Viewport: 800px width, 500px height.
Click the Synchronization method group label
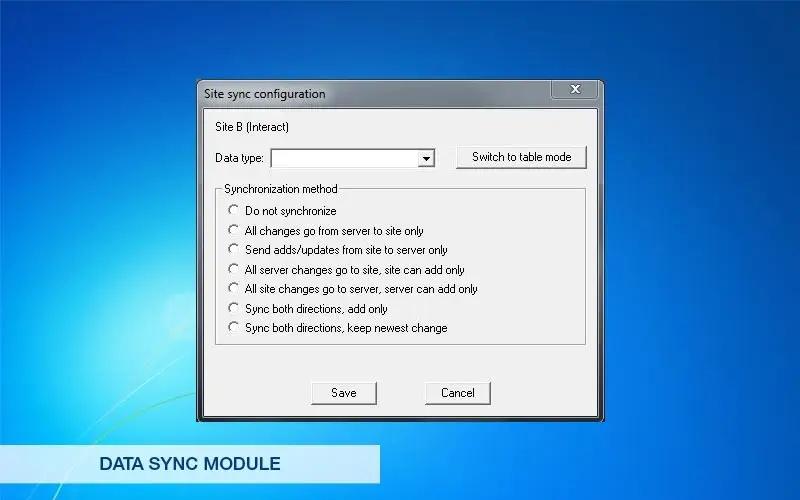pyautogui.click(x=281, y=189)
